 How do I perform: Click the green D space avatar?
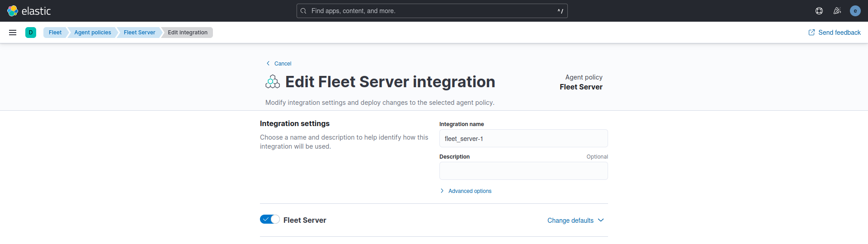coord(31,33)
